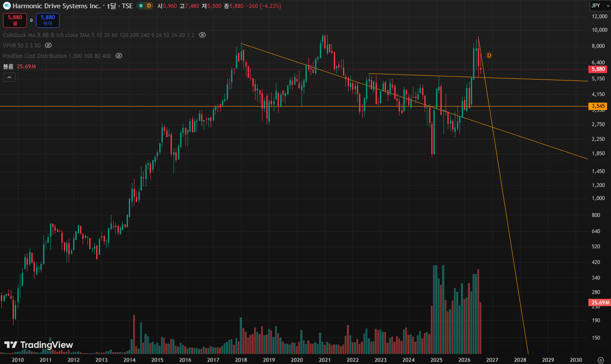Toggle visibility of Position Cost Distribution indicator
611x364 pixels.
click(119, 56)
